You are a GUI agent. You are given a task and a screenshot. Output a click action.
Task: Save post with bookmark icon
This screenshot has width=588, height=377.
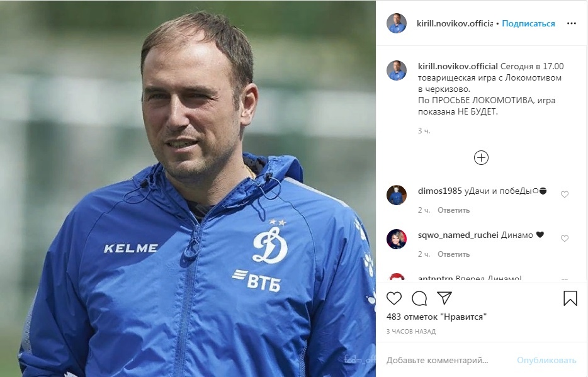coord(570,298)
